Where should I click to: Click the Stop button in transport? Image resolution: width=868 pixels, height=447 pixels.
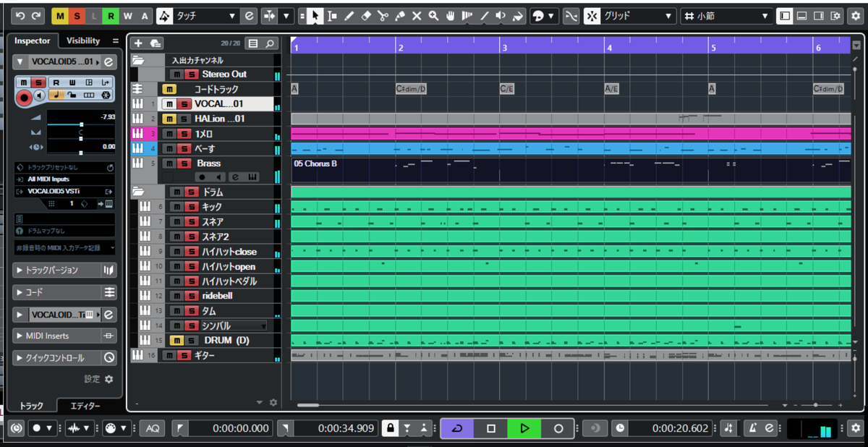coord(491,428)
